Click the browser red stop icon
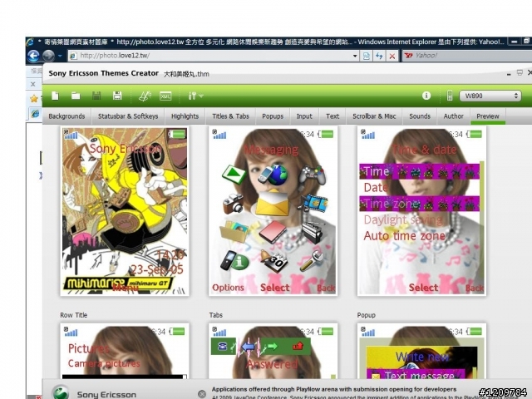 (x=392, y=56)
